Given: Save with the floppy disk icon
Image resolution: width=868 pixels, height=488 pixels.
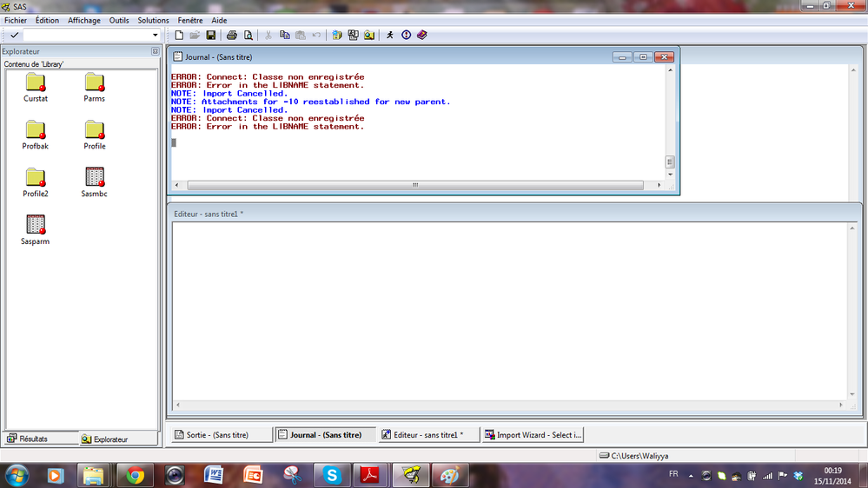Looking at the screenshot, I should [211, 35].
